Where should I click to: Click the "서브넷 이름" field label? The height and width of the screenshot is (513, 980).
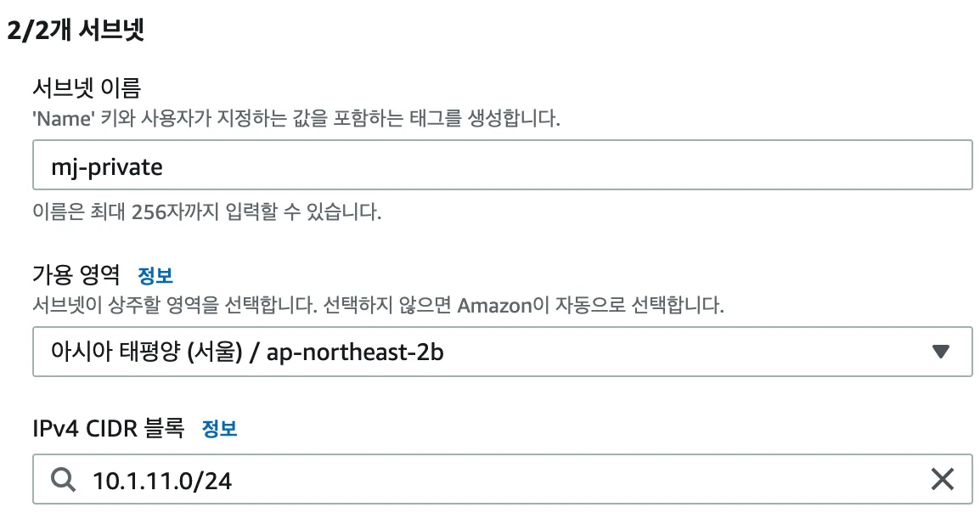click(x=87, y=87)
